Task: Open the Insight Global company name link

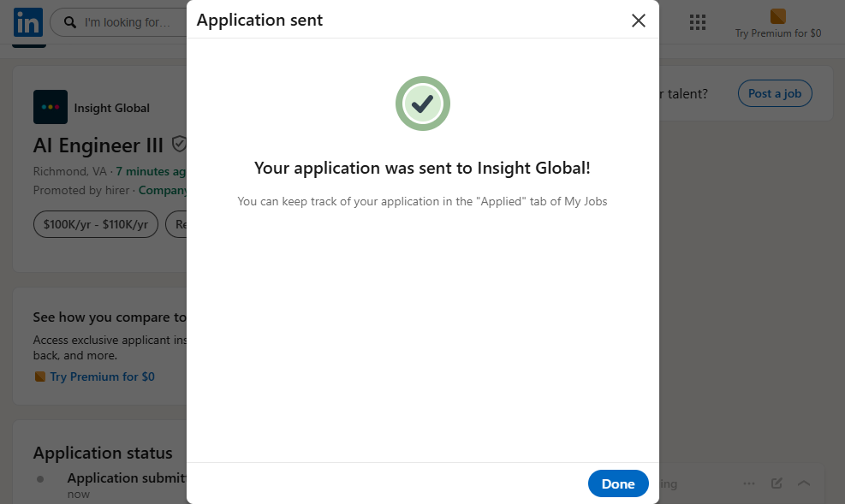Action: [112, 108]
